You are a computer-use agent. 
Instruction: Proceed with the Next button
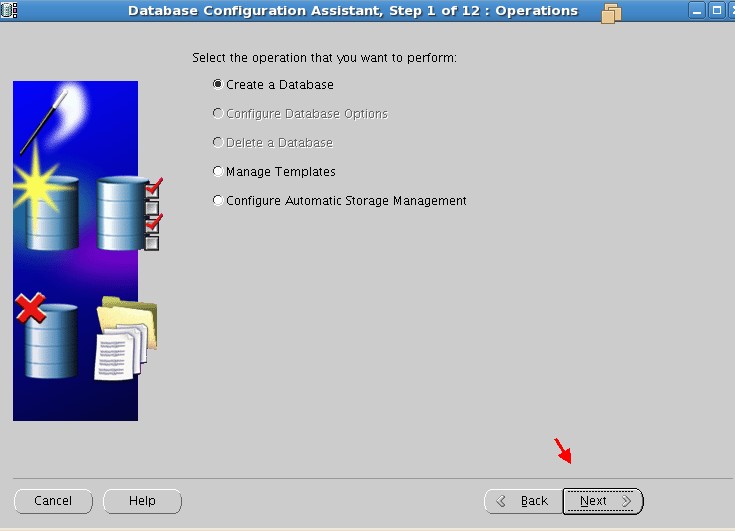[x=603, y=501]
